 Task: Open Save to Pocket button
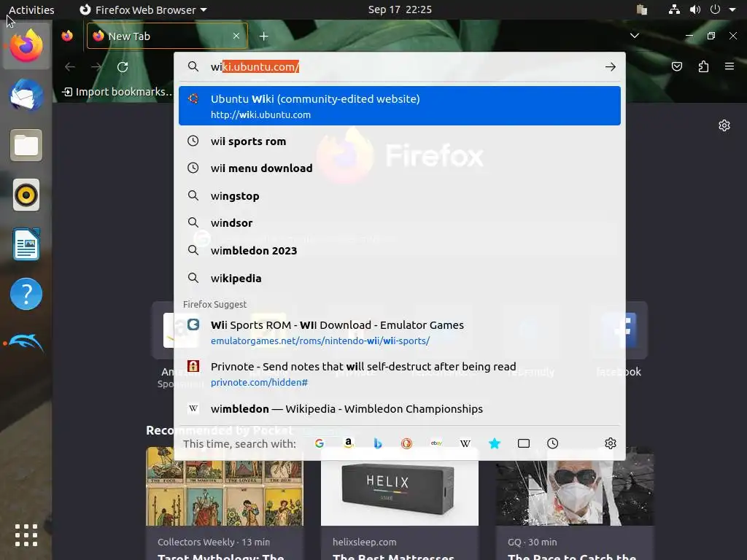pyautogui.click(x=676, y=66)
